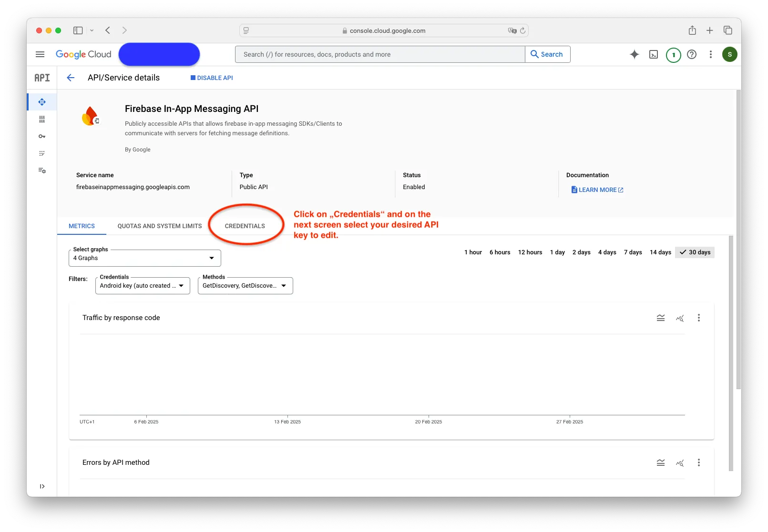The width and height of the screenshot is (768, 532).
Task: Switch to the Credentials tab
Action: pyautogui.click(x=245, y=226)
